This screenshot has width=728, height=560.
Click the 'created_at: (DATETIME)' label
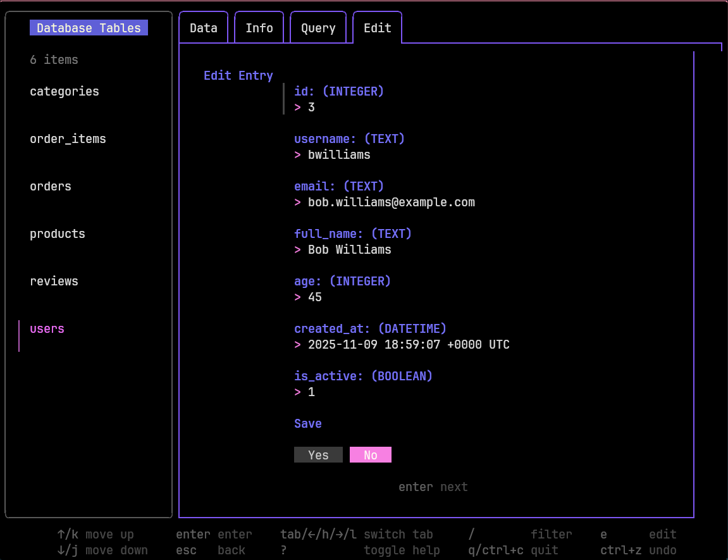pyautogui.click(x=371, y=328)
